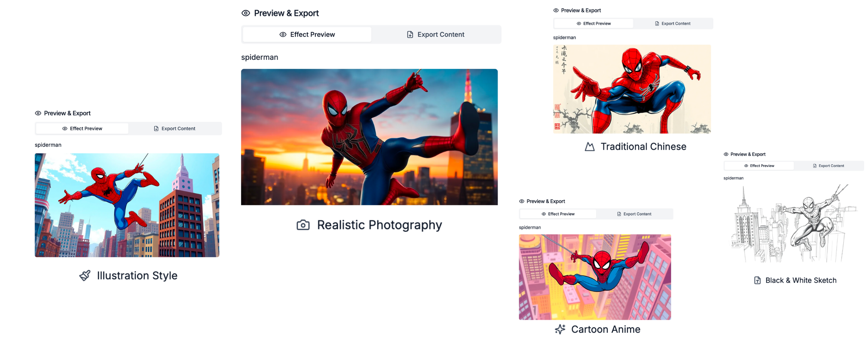Click eye icon in Black & White Sketch panel heading

(x=726, y=154)
